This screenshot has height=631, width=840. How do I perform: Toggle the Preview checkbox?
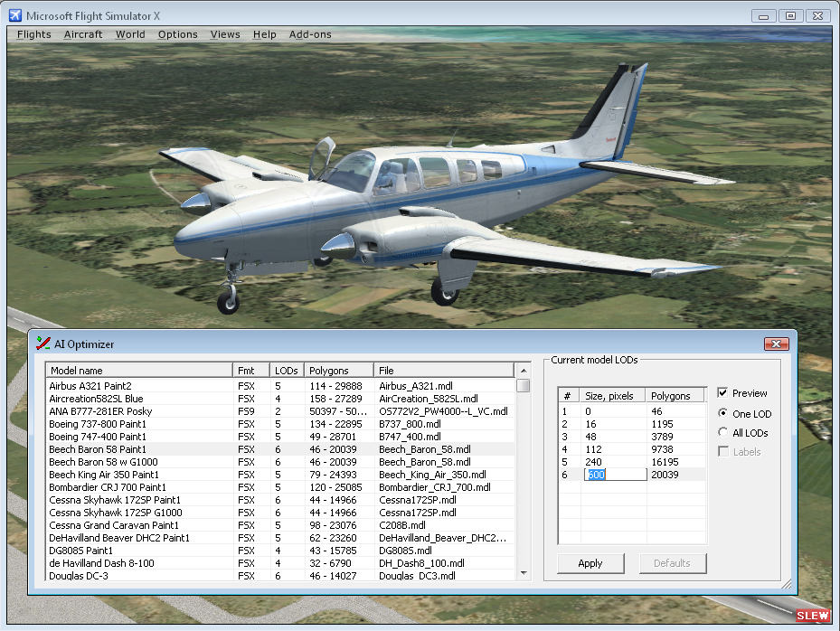click(x=722, y=392)
